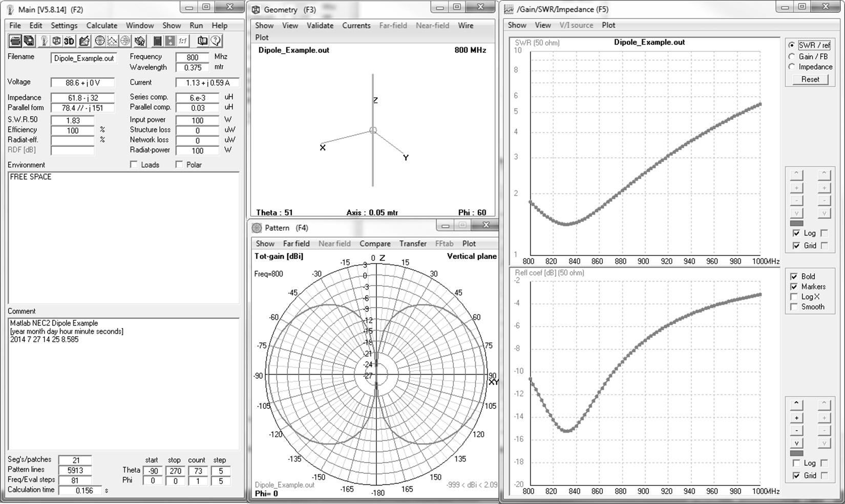
Task: Click the open file toolbar icon
Action: point(15,41)
